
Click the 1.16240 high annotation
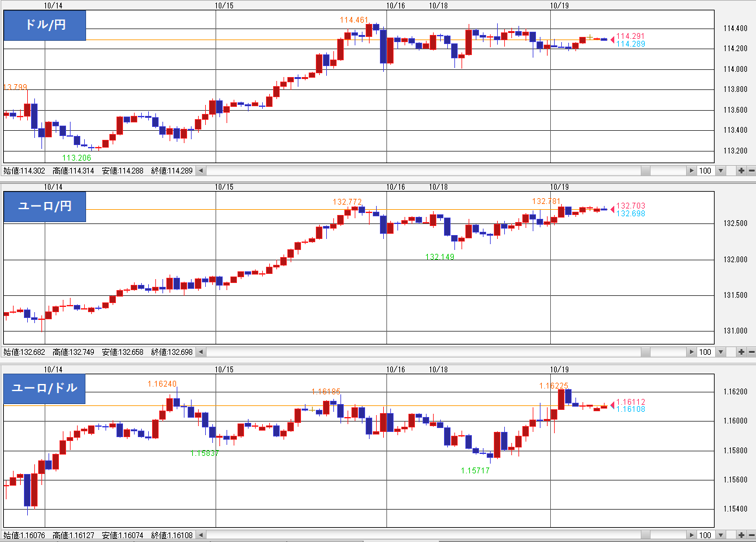[x=162, y=384]
